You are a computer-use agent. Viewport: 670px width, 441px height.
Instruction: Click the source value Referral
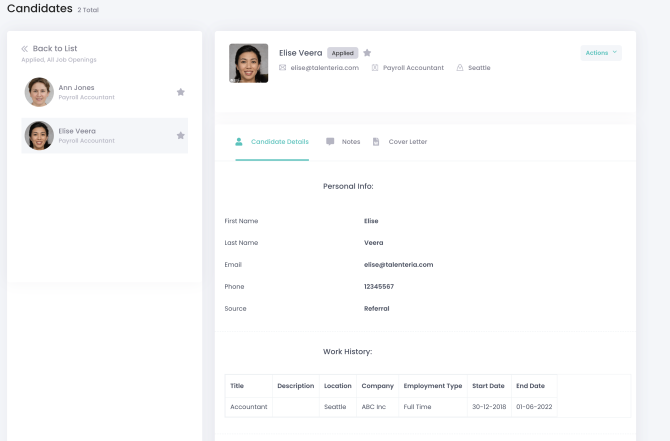click(376, 309)
